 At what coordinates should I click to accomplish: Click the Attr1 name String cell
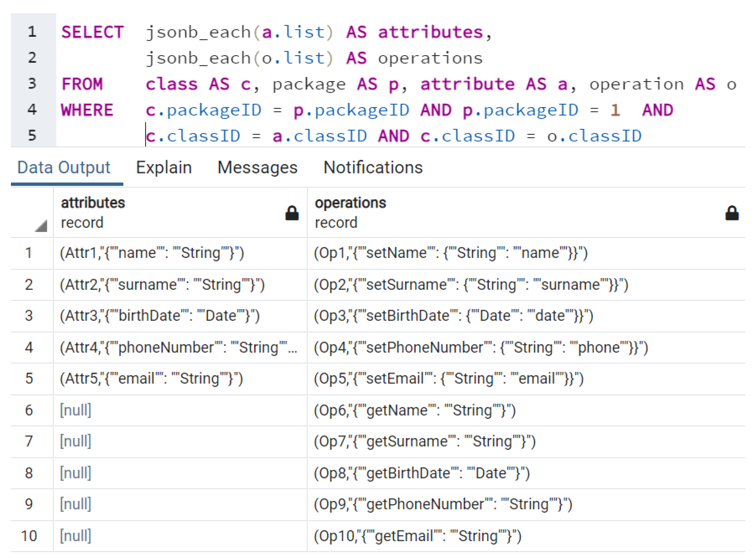pyautogui.click(x=152, y=253)
